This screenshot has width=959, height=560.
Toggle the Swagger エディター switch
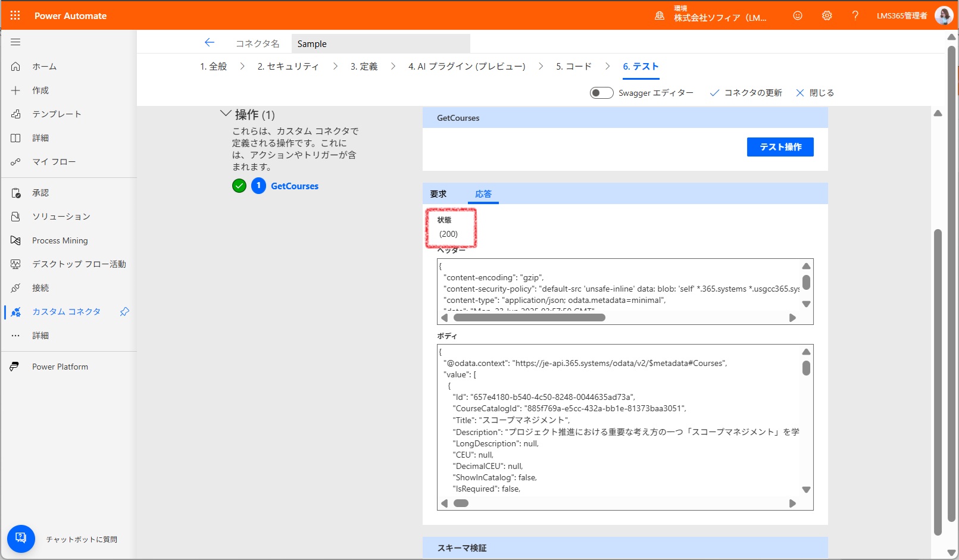coord(601,93)
